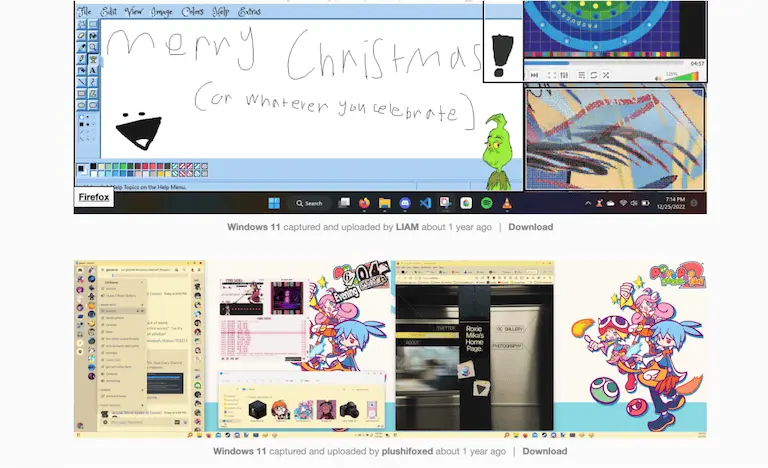
Task: Choose the Fill With Color bucket tool
Action: point(93,36)
